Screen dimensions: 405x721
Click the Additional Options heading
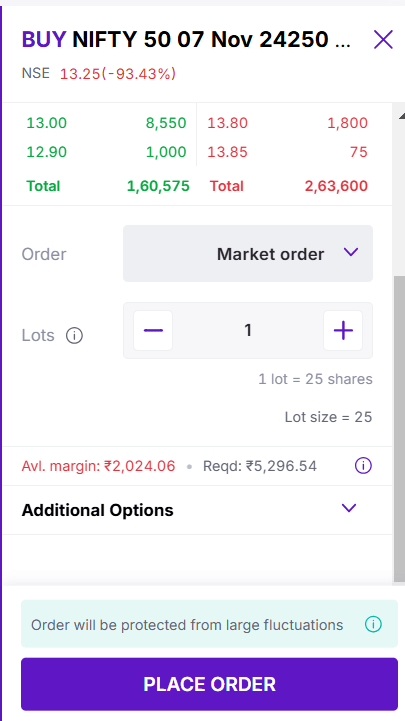coord(97,510)
